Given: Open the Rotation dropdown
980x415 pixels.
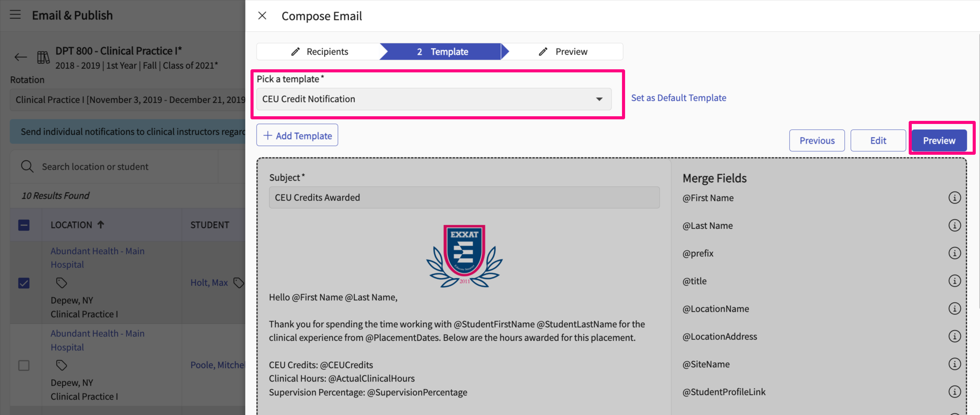Looking at the screenshot, I should point(127,100).
